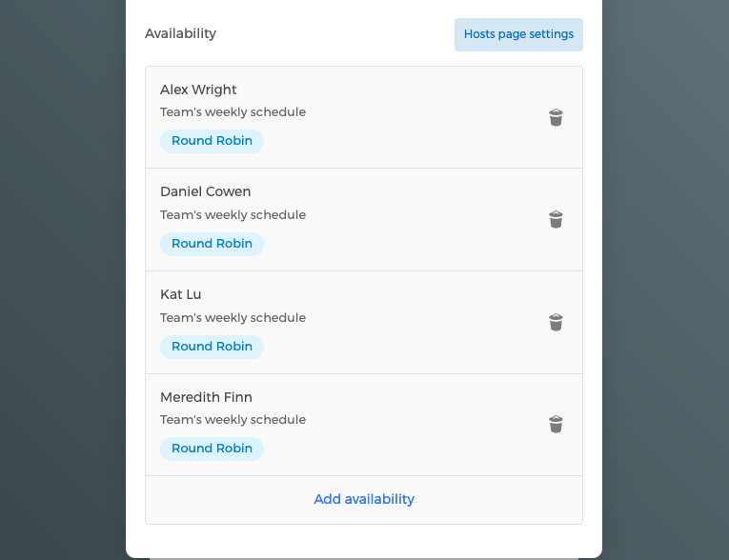
Task: Open the Kat Lu host entry name
Action: coord(181,294)
